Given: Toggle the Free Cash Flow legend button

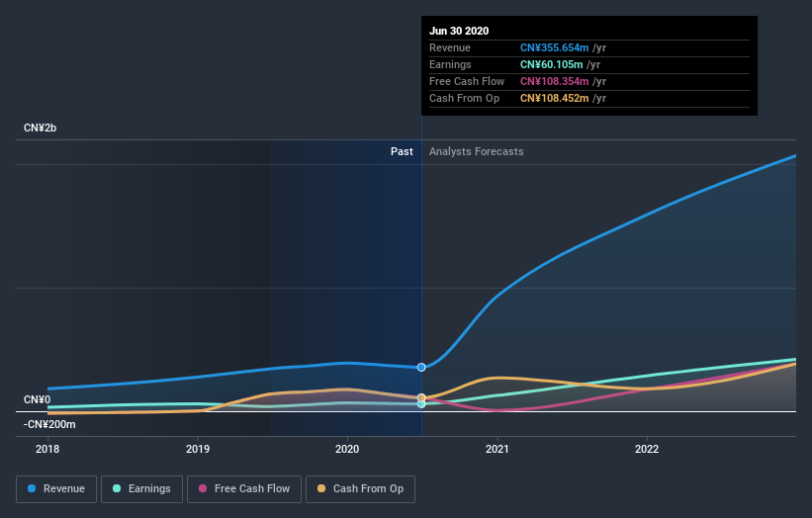Looking at the screenshot, I should click(244, 489).
